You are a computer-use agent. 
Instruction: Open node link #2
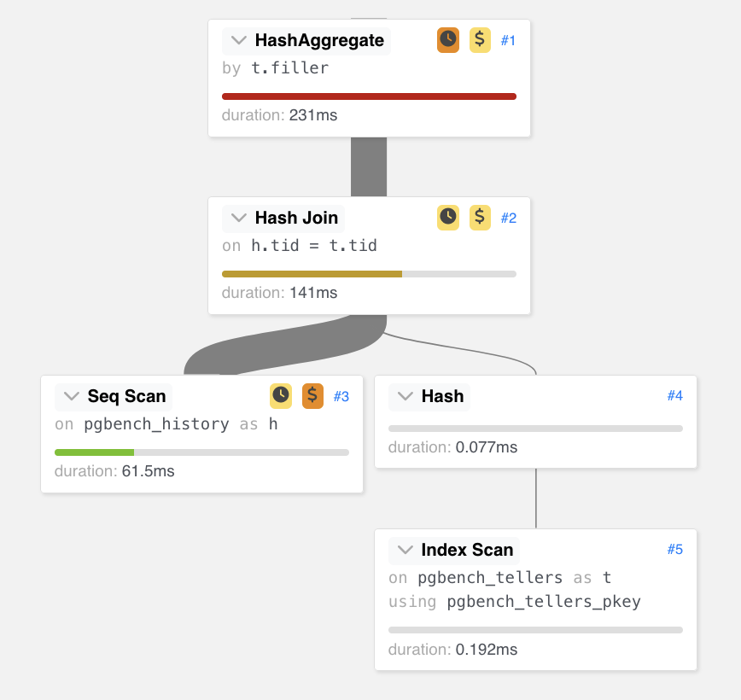click(x=509, y=218)
